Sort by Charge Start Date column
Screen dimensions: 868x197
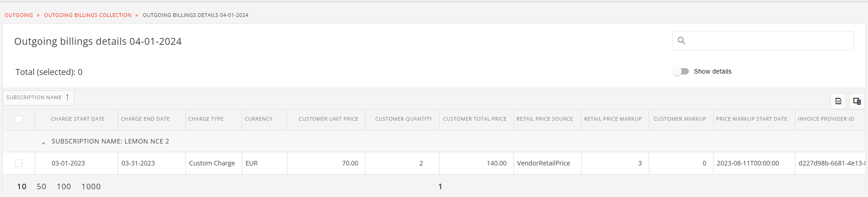pyautogui.click(x=78, y=119)
